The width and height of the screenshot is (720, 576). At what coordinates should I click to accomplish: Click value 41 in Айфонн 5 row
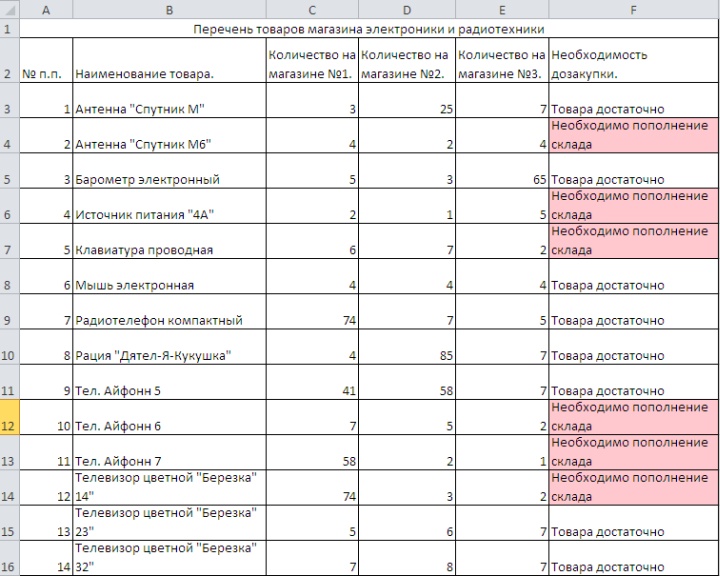click(312, 382)
